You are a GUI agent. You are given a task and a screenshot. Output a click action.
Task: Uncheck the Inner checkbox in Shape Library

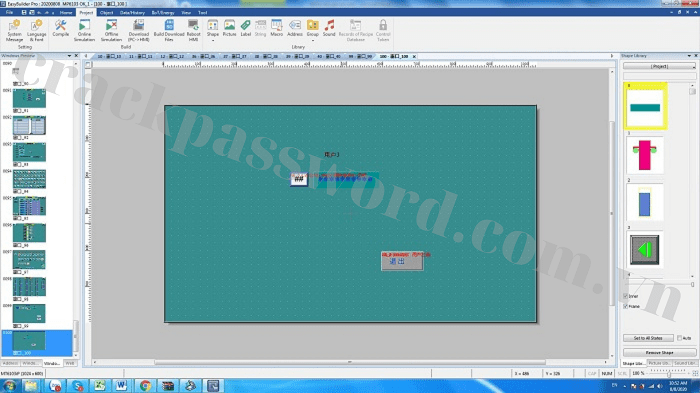tap(625, 296)
